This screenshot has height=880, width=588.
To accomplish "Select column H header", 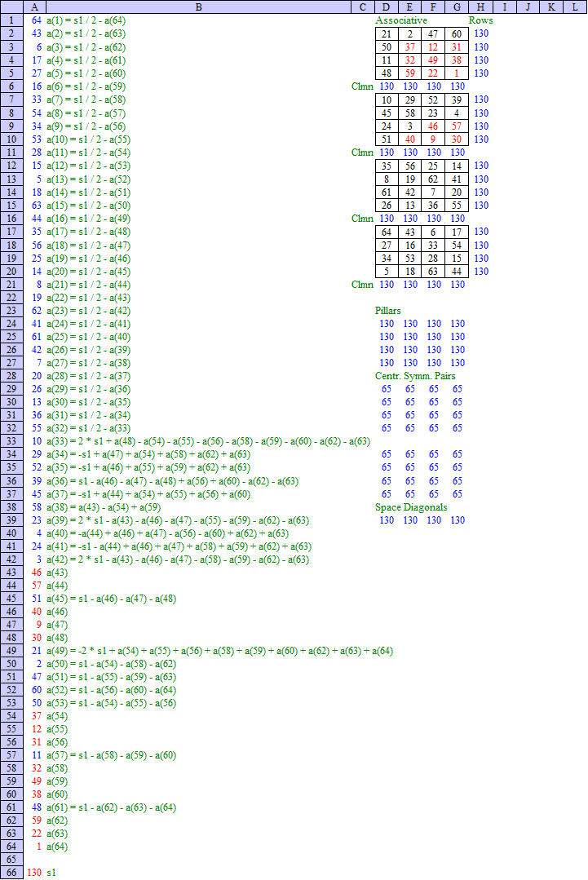I will tap(481, 7).
